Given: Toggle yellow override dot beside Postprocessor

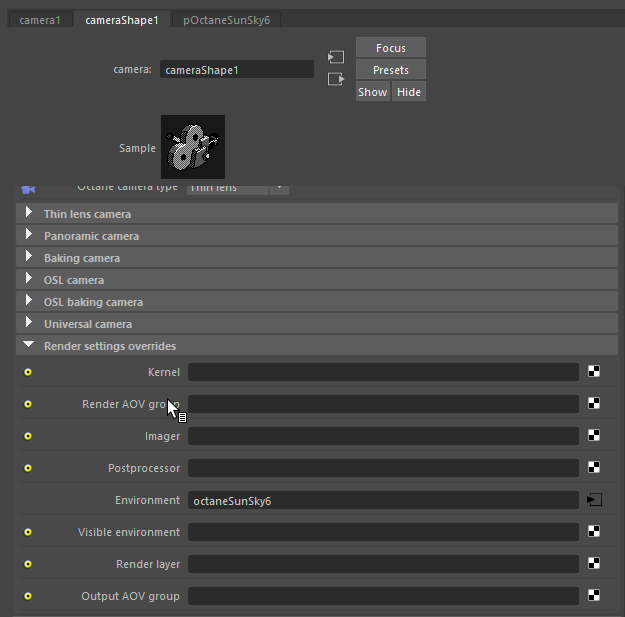Looking at the screenshot, I should [28, 468].
